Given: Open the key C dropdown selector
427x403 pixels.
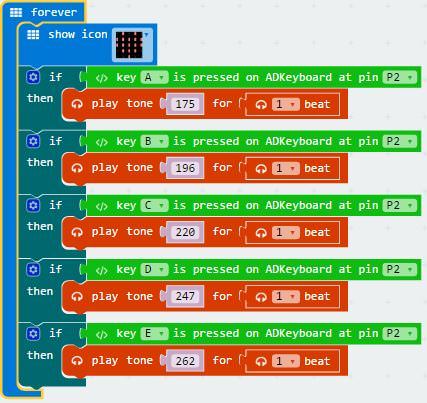Looking at the screenshot, I should click(154, 206).
